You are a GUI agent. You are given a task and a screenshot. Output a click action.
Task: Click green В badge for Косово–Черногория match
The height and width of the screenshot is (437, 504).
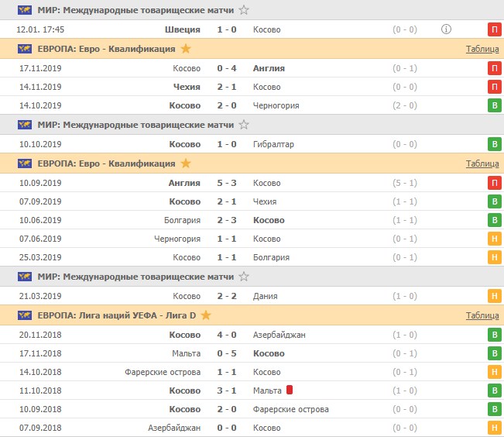pyautogui.click(x=493, y=105)
